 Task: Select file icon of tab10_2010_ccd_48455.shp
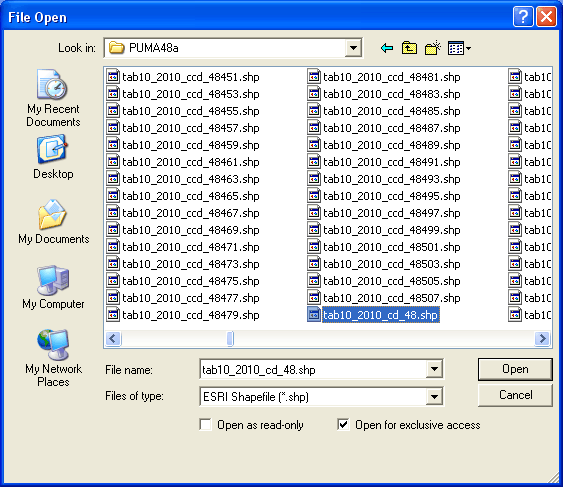[x=113, y=111]
